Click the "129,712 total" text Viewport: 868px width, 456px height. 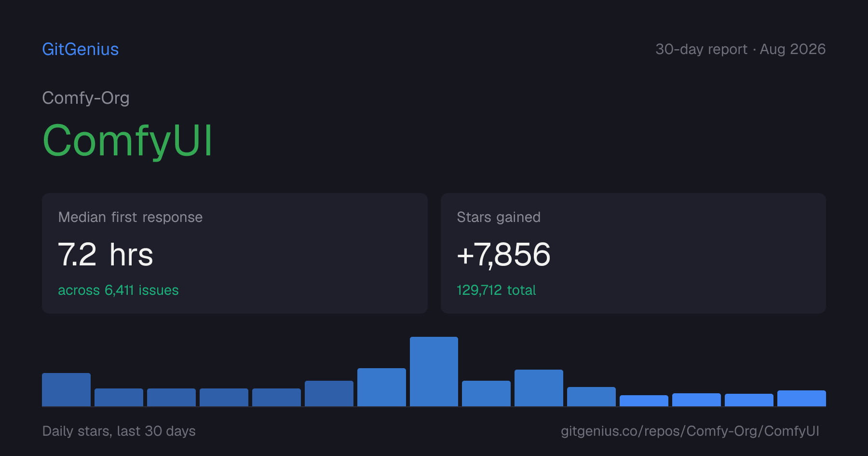point(496,290)
